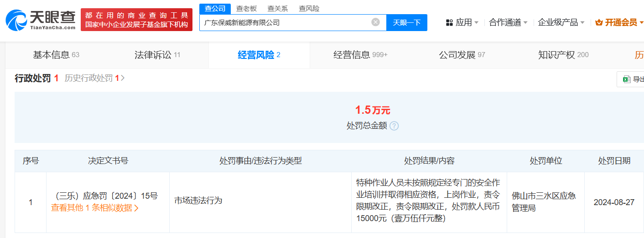Viewport: 644px width, 238px height.
Task: Select the 行政处罚 1 section heading
Action: [x=36, y=79]
